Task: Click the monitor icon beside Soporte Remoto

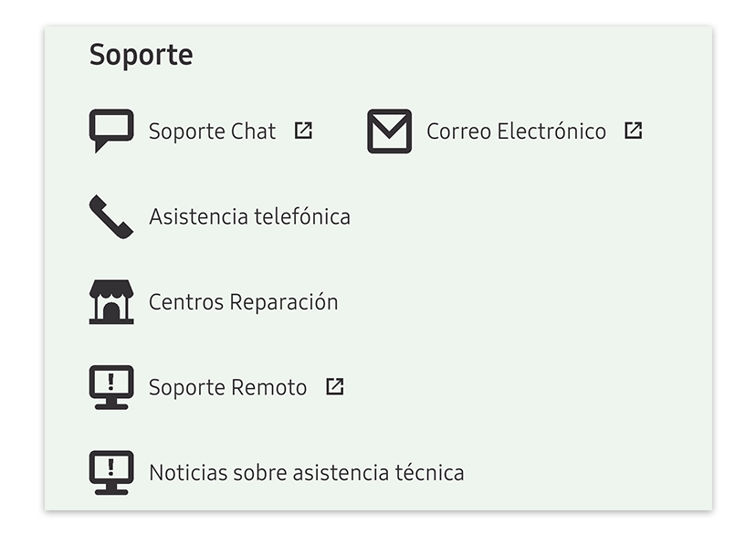Action: 111,387
